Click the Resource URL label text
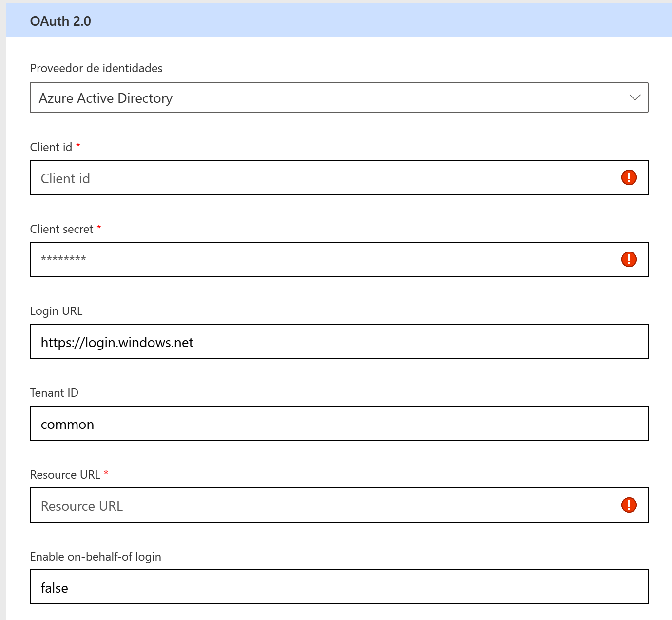Viewport: 672px width, 620px height. pyautogui.click(x=65, y=475)
